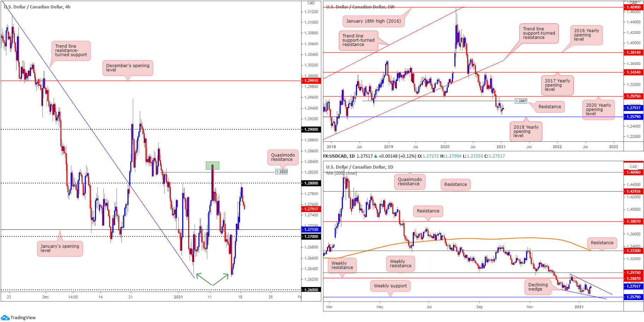Click the May label on the daily time axis

[380, 307]
